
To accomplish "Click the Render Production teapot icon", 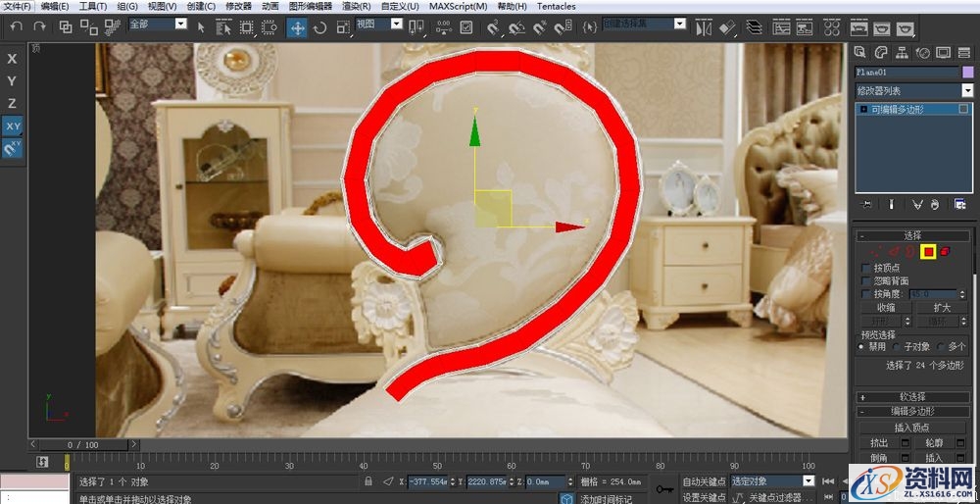I will [x=905, y=28].
